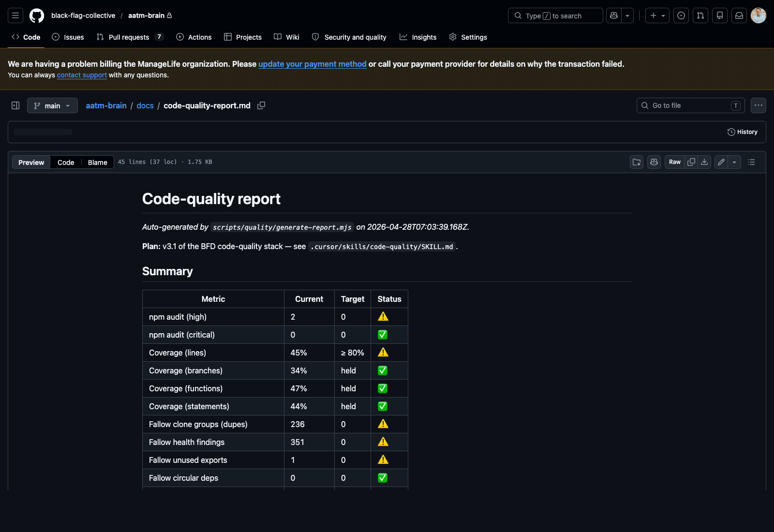
Task: Open GitHub Copilot chat from the header
Action: tap(613, 15)
